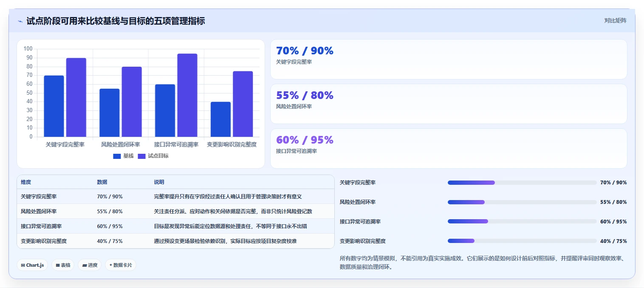Click the 70% / 90% value in the stat card
Viewport: 644px width, 288px height.
(x=305, y=51)
